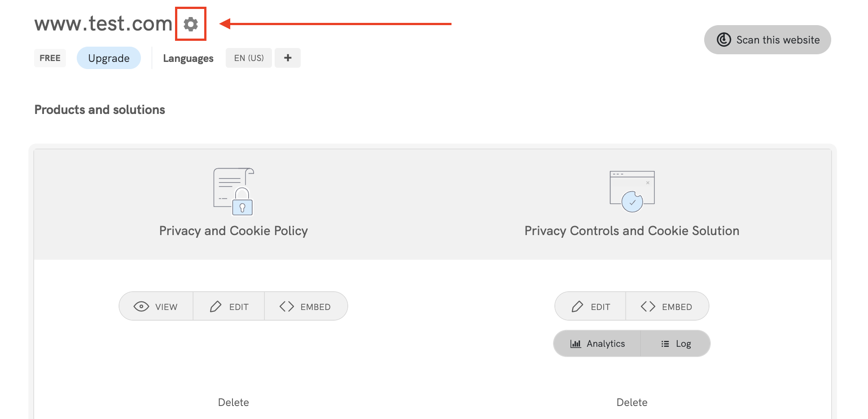Open Analytics for Cookie Solution

tap(597, 344)
